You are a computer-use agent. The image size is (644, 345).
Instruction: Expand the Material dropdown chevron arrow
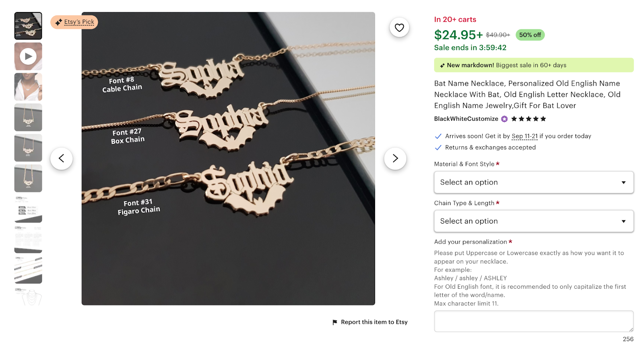pyautogui.click(x=623, y=182)
